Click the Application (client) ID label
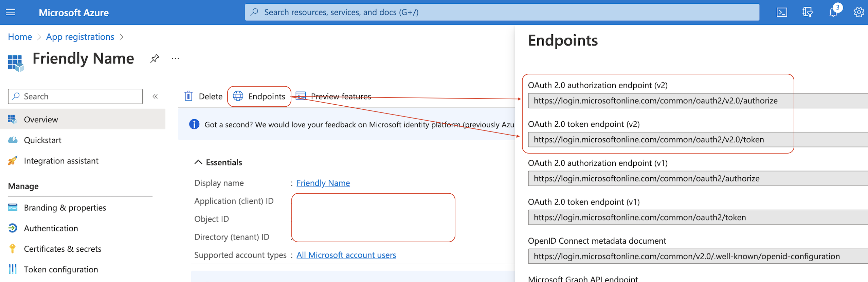Screen dimensions: 868x282 [x=234, y=201]
